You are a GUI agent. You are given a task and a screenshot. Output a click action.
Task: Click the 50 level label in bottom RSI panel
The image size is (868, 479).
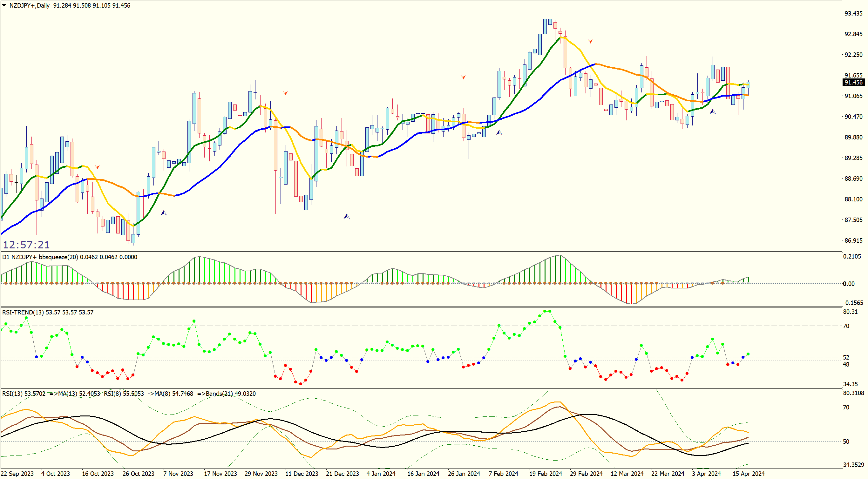pos(846,441)
